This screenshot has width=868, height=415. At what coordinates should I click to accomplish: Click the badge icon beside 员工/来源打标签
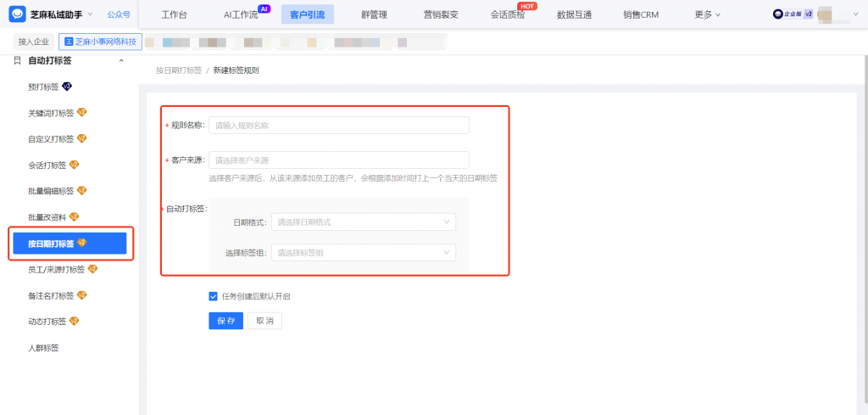[x=92, y=269]
